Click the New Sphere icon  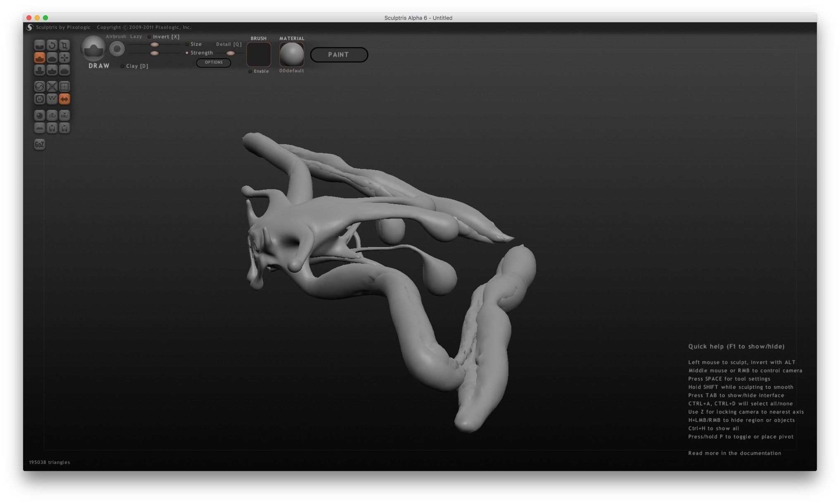(39, 115)
